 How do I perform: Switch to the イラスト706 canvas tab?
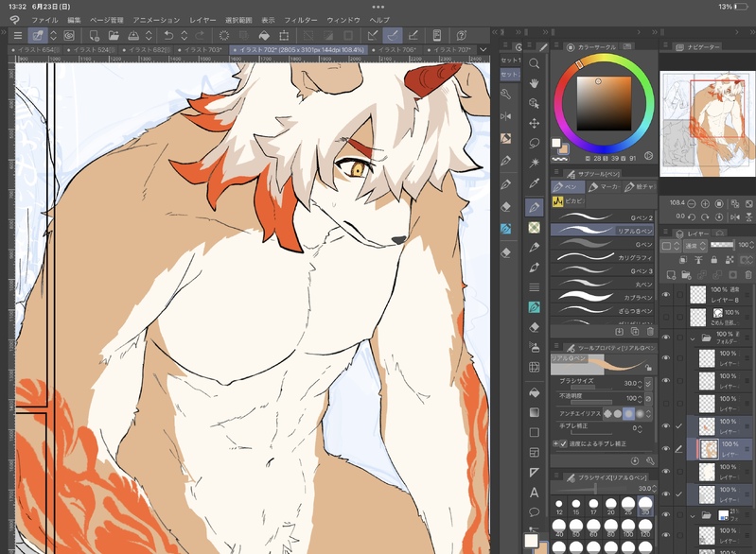point(394,49)
